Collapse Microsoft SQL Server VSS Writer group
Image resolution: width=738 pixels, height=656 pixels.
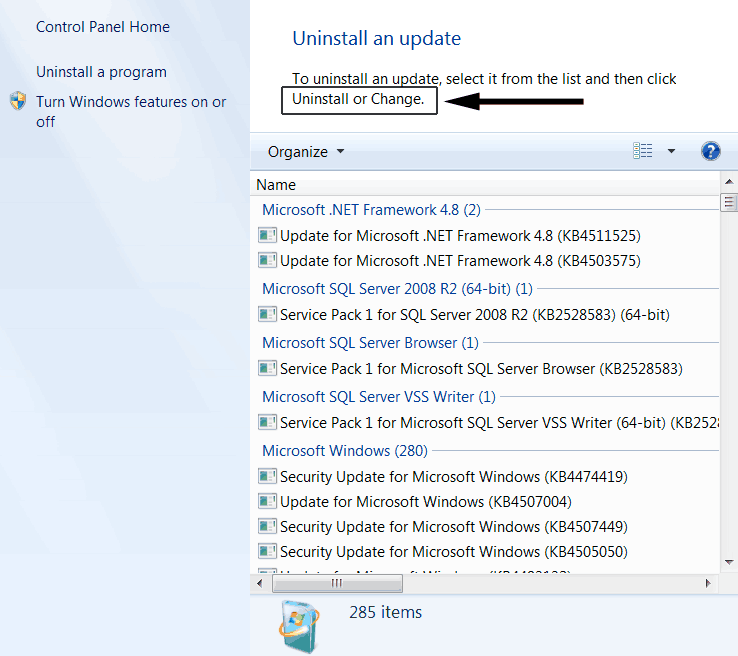pos(378,397)
